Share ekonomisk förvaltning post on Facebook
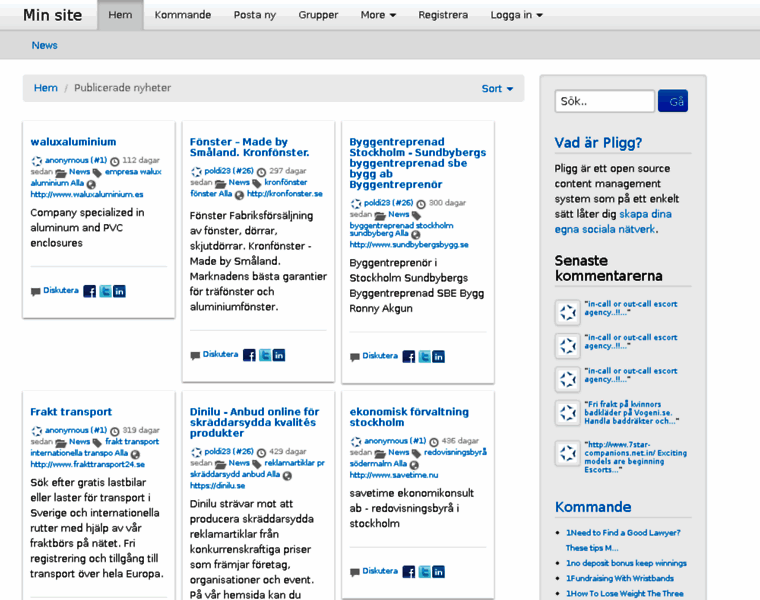 (x=409, y=572)
